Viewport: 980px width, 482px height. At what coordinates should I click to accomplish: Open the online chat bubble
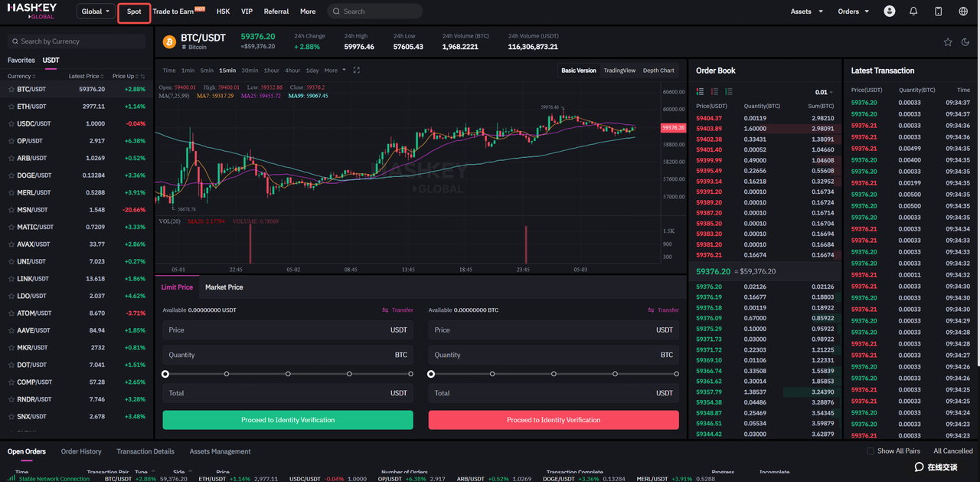pyautogui.click(x=919, y=467)
